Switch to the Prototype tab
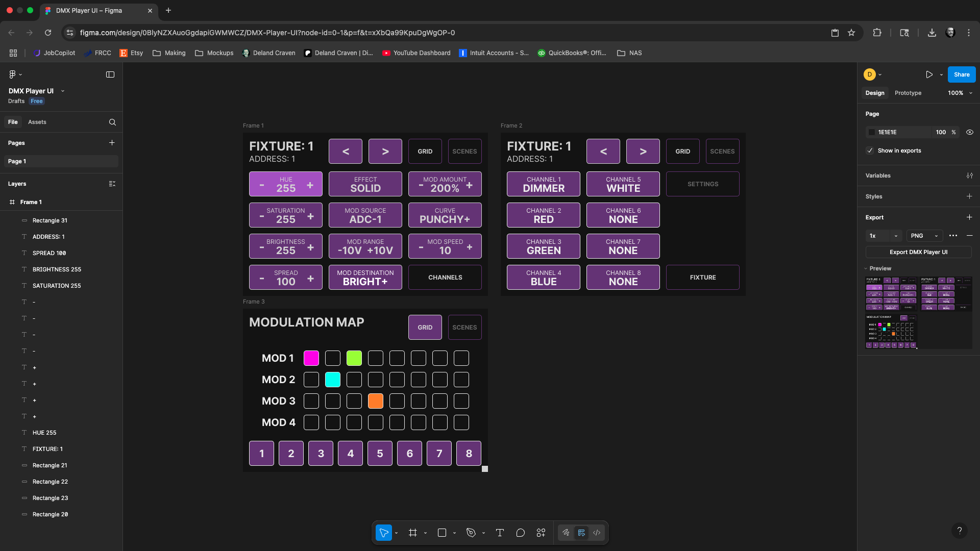Viewport: 980px width, 551px height. pos(908,93)
